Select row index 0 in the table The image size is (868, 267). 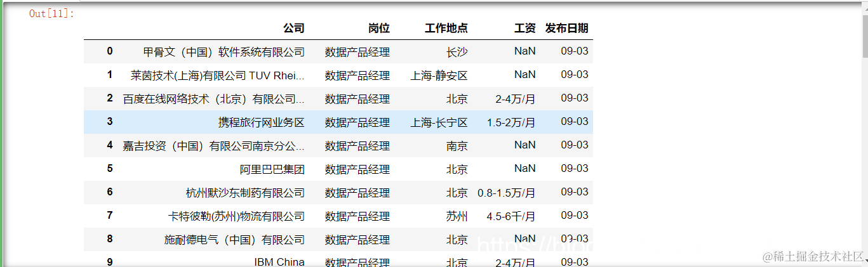tap(110, 51)
